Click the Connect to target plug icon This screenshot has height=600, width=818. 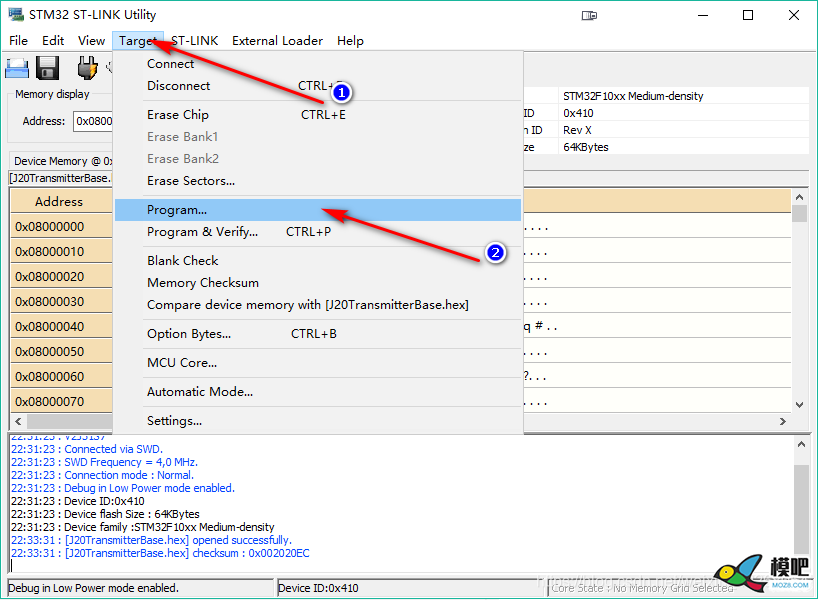[x=87, y=68]
